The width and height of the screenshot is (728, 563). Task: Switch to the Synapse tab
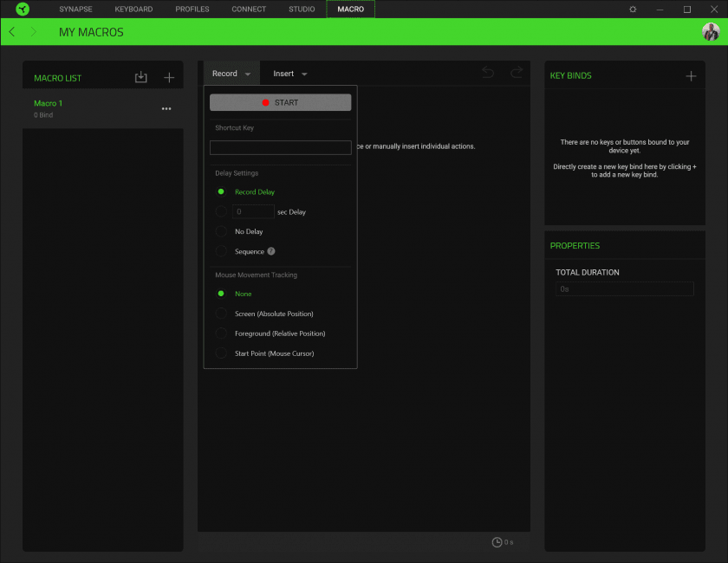click(75, 9)
